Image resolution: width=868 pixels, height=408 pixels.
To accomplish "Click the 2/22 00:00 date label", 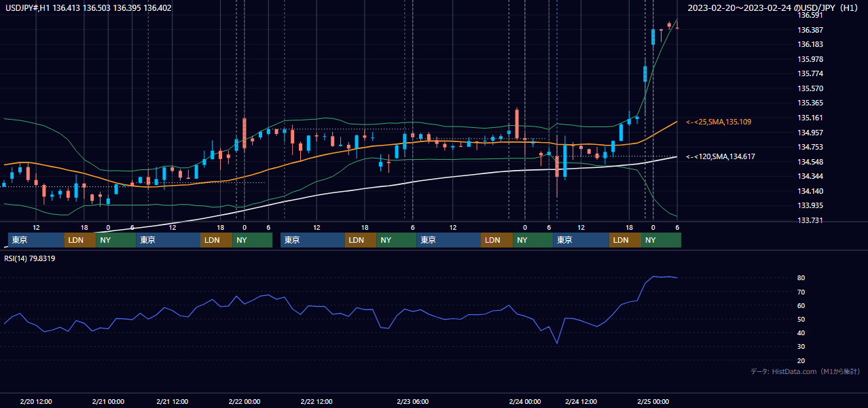I will (245, 401).
